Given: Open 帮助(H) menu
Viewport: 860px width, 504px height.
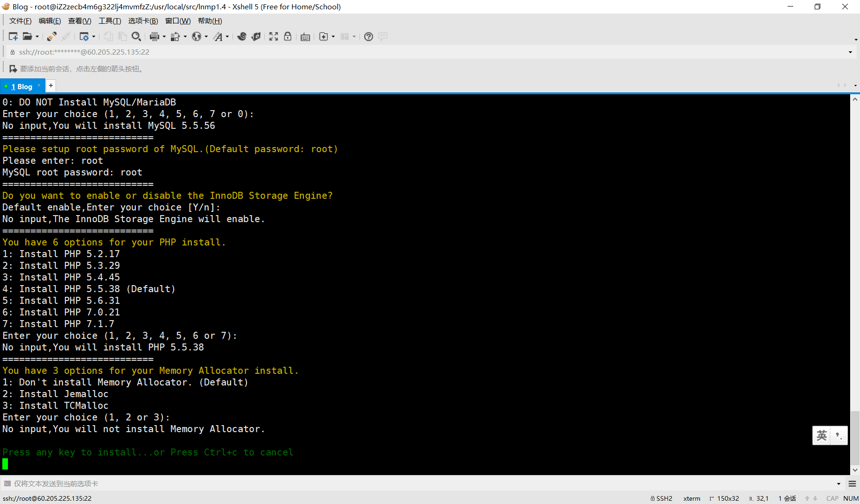Looking at the screenshot, I should pos(210,21).
